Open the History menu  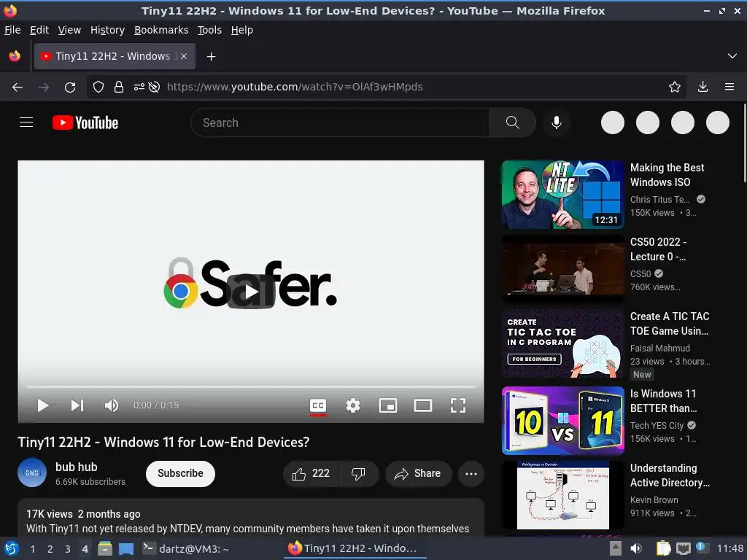coord(108,30)
